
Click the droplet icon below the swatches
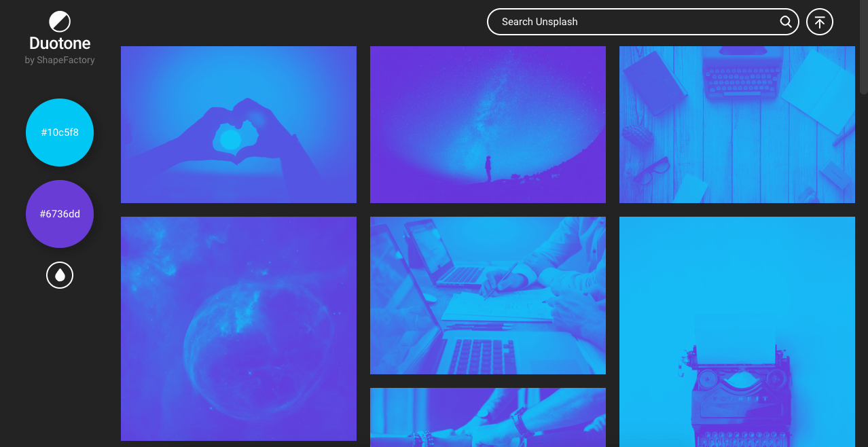tap(60, 275)
